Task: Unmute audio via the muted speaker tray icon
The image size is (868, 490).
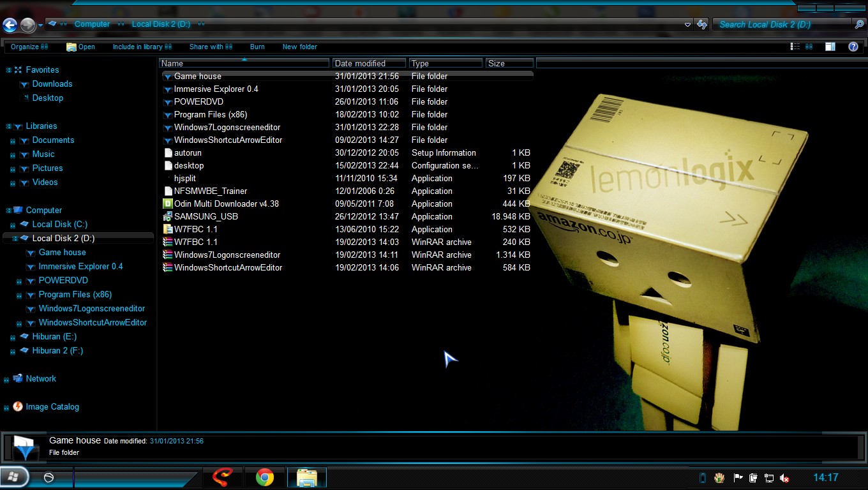Action: 784,477
